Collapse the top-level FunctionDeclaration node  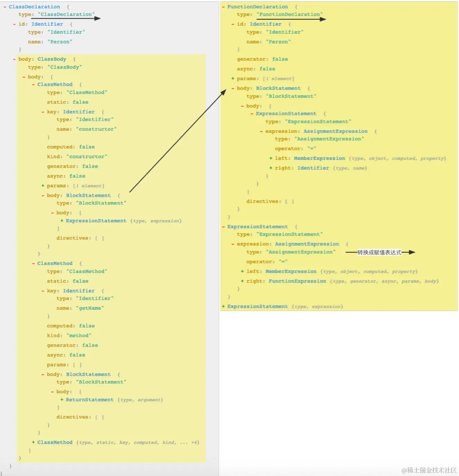point(223,7)
